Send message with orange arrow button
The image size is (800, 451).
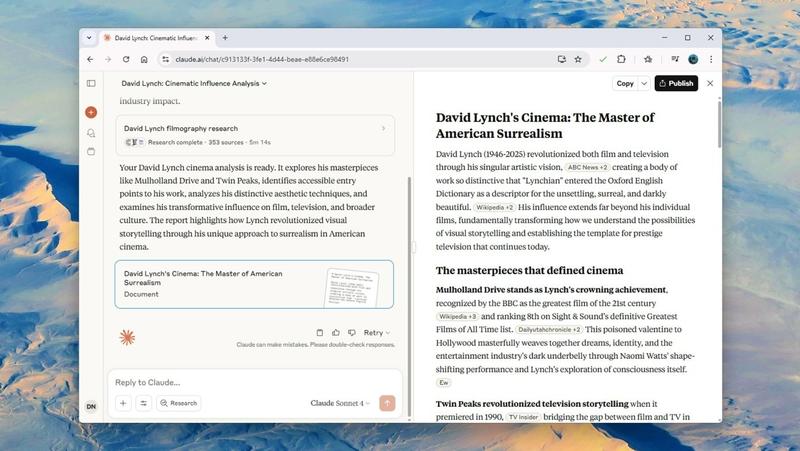pyautogui.click(x=387, y=403)
